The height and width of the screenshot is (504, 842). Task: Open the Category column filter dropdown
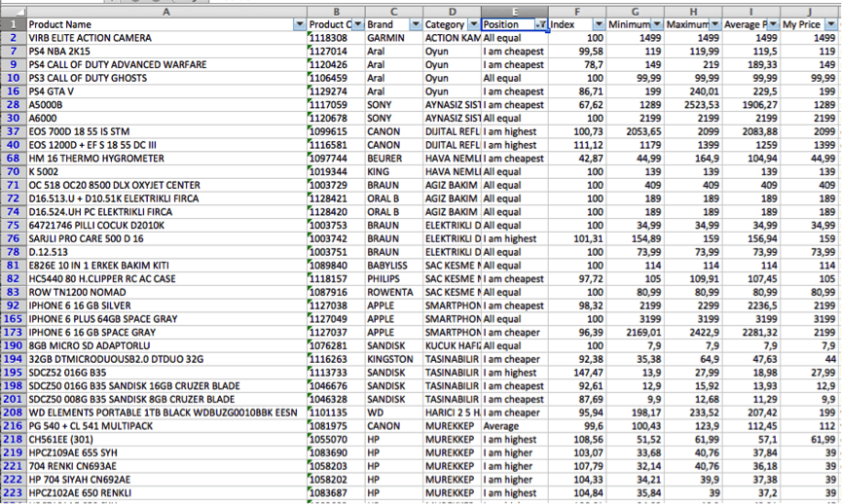[x=473, y=24]
